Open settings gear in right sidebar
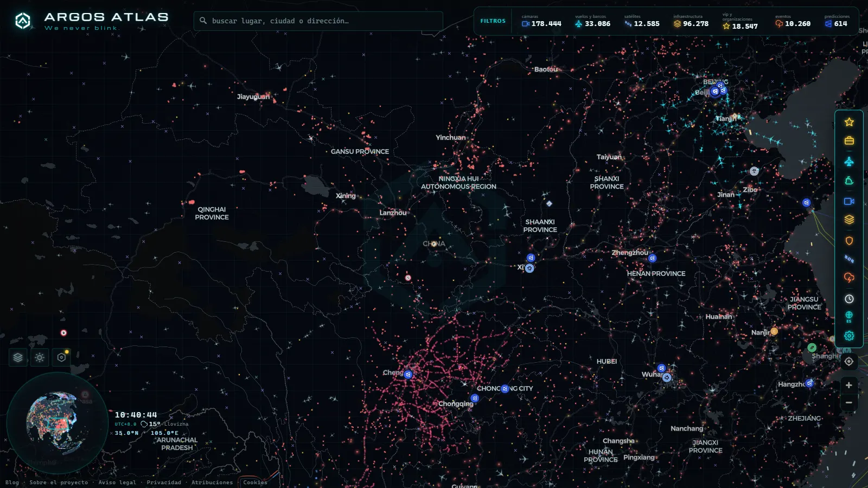 pos(849,336)
